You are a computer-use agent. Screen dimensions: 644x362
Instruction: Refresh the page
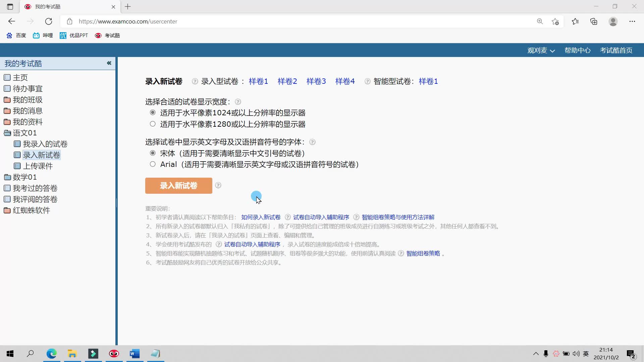(x=49, y=21)
